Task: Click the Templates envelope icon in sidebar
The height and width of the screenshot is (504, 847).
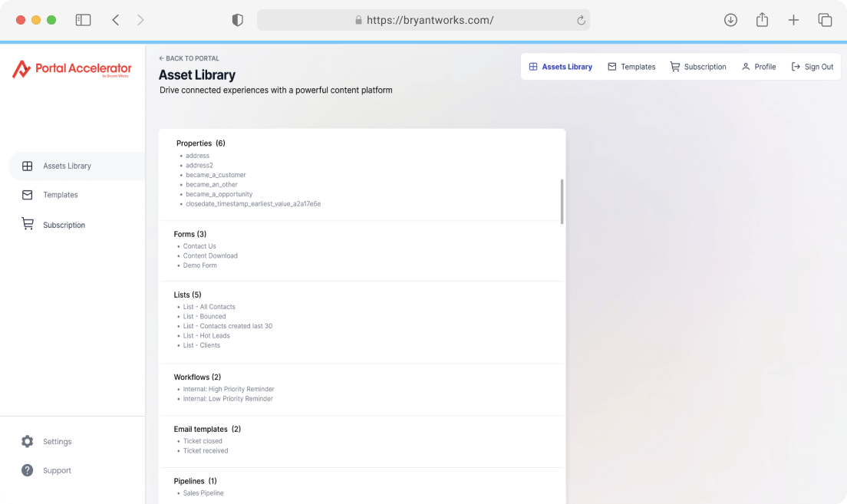Action: pyautogui.click(x=27, y=195)
